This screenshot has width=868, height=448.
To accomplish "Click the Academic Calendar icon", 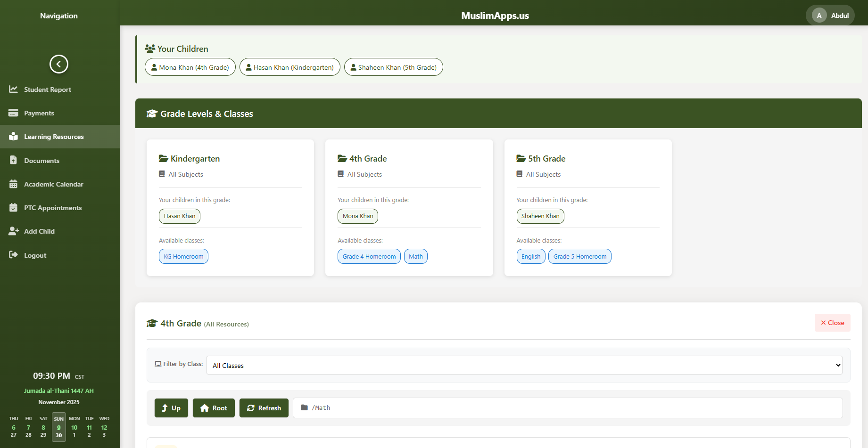I will point(14,184).
